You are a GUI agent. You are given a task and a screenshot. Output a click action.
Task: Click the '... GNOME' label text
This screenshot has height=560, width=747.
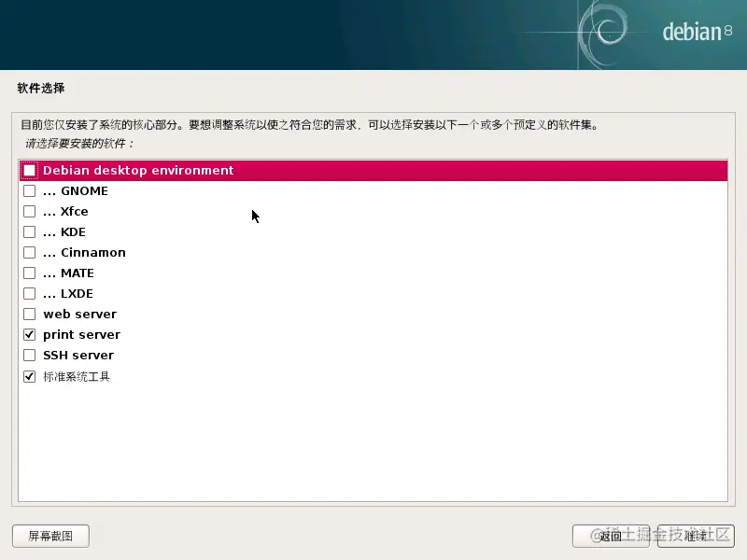(x=76, y=191)
